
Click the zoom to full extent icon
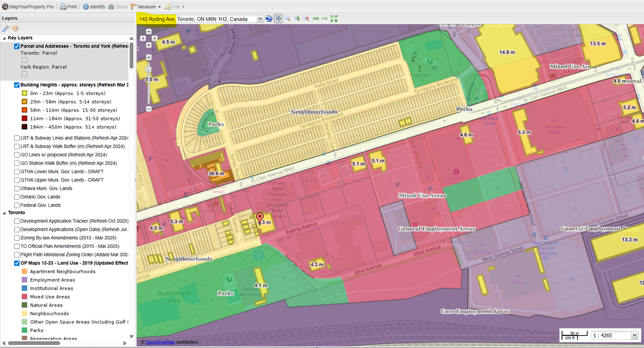coord(334,19)
